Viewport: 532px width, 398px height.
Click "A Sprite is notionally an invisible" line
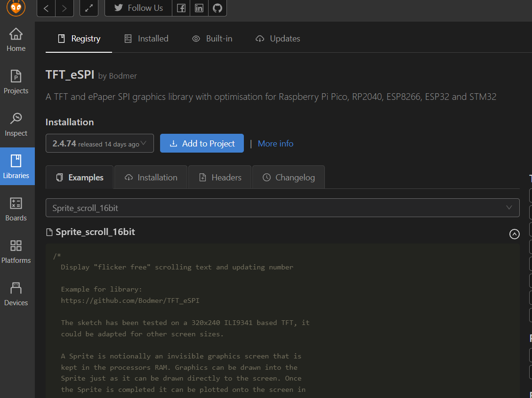(x=181, y=356)
